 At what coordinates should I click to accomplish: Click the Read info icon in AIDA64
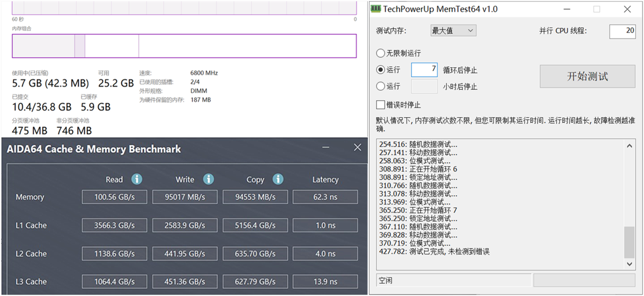coord(137,179)
